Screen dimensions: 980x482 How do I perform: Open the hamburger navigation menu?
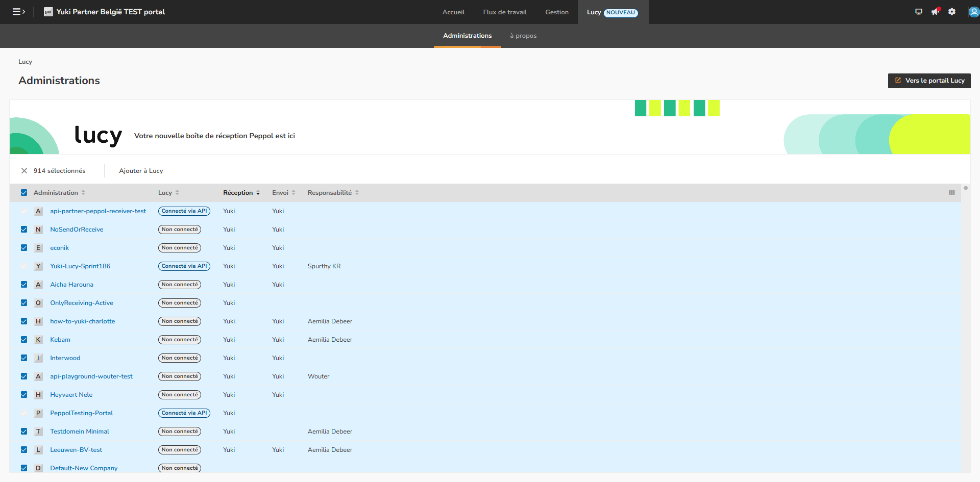tap(19, 12)
